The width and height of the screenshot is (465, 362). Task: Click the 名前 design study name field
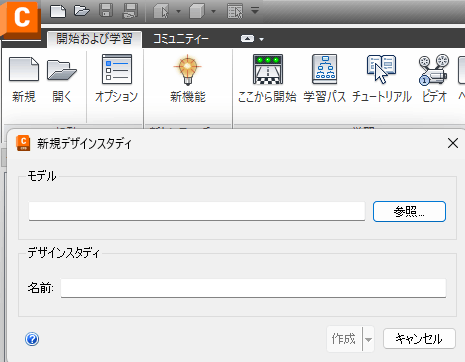point(253,288)
